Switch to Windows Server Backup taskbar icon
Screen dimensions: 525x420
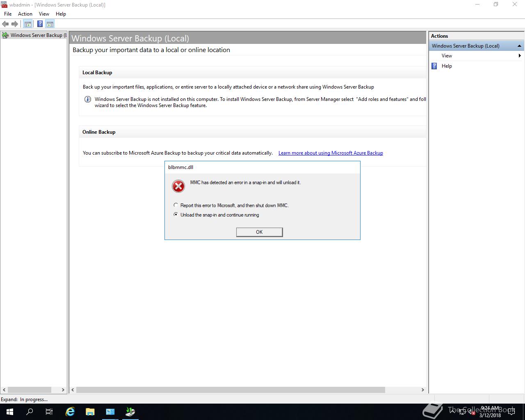(x=130, y=412)
